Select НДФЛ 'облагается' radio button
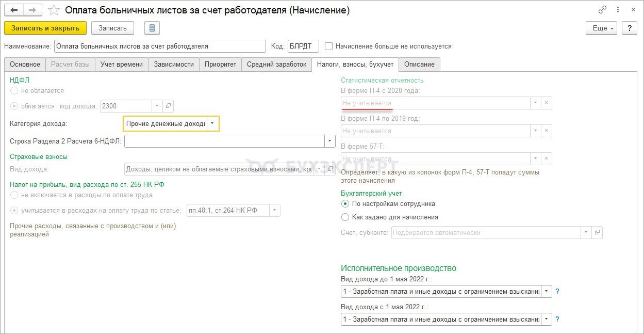Screen dimensions: 644x334 [x=14, y=106]
